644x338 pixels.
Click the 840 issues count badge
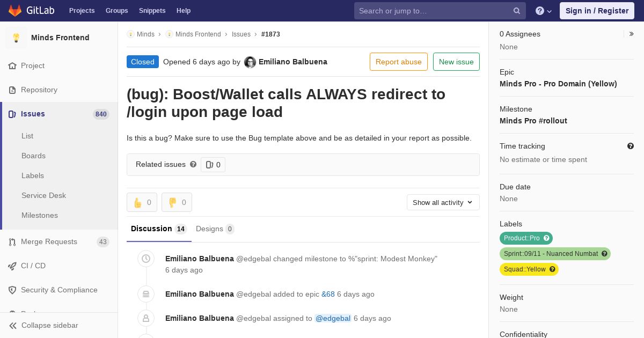pyautogui.click(x=101, y=114)
